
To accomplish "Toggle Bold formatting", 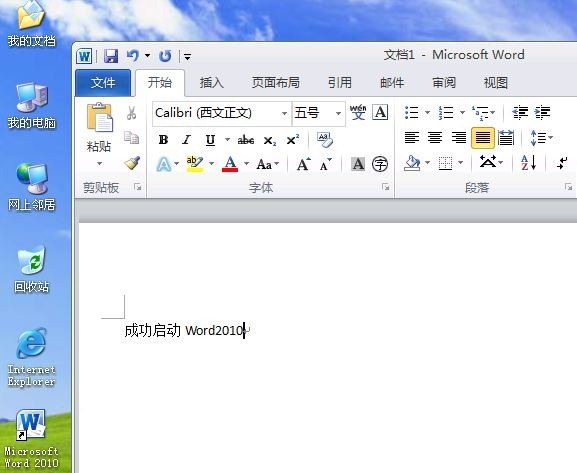I will (x=163, y=140).
